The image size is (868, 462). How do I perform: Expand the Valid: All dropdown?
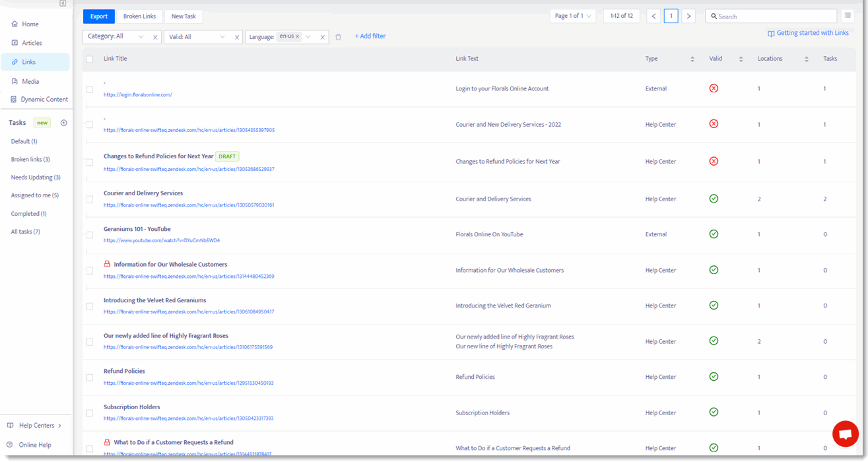click(197, 37)
